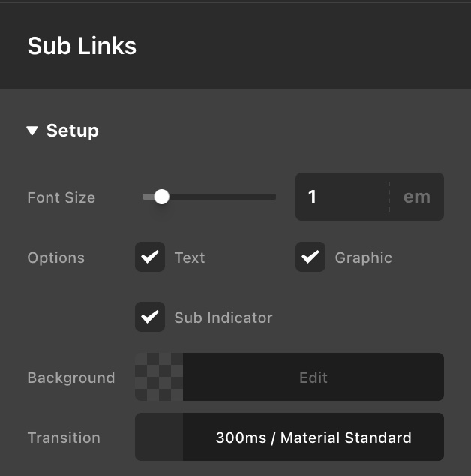The height and width of the screenshot is (476, 471).
Task: Click the transparent Background color swatch
Action: [x=159, y=377]
